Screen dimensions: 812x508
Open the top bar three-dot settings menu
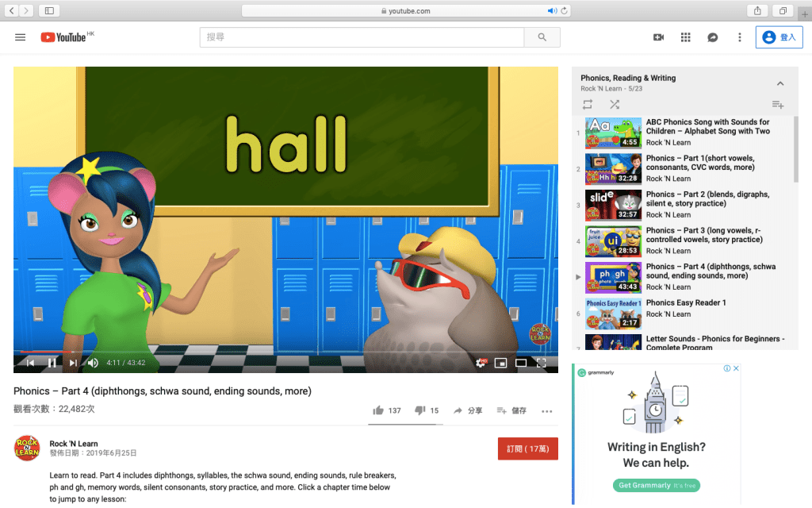coord(740,37)
